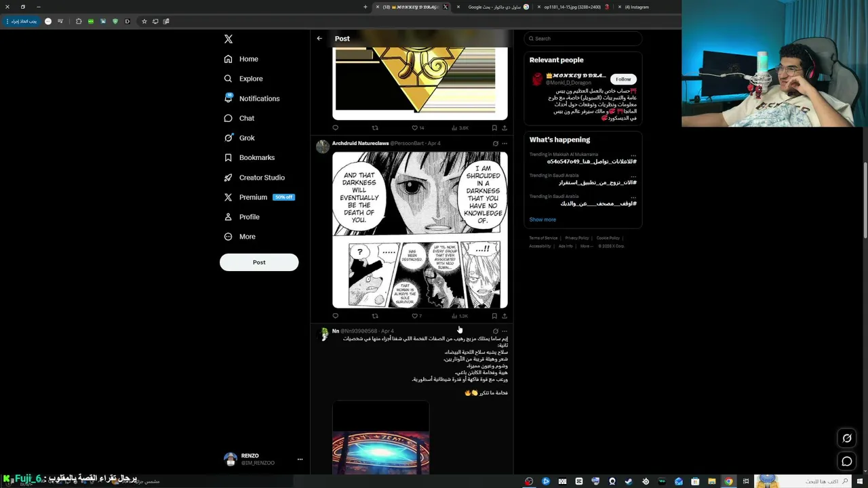The width and height of the screenshot is (868, 488).
Task: Switch to the op1181_14-15.jpg tab
Action: [x=573, y=7]
